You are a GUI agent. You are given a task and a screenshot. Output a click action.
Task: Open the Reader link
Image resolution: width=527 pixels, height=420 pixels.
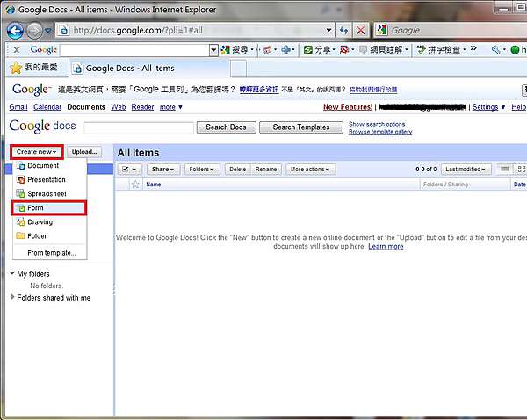coord(142,107)
